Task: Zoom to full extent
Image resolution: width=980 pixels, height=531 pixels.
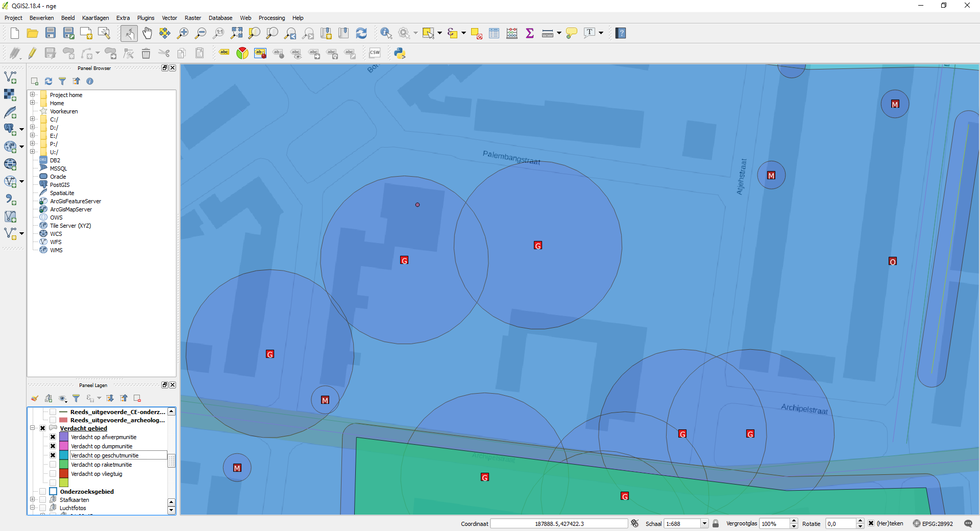Action: click(x=236, y=33)
